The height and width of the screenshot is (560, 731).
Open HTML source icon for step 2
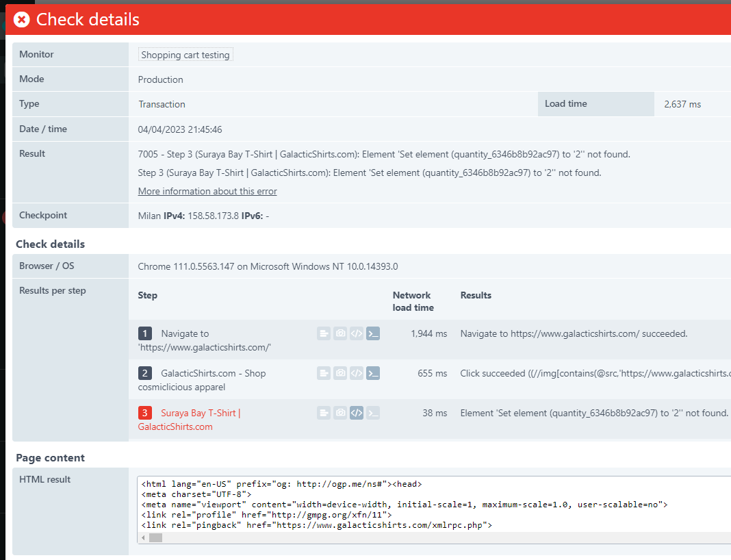pyautogui.click(x=357, y=373)
